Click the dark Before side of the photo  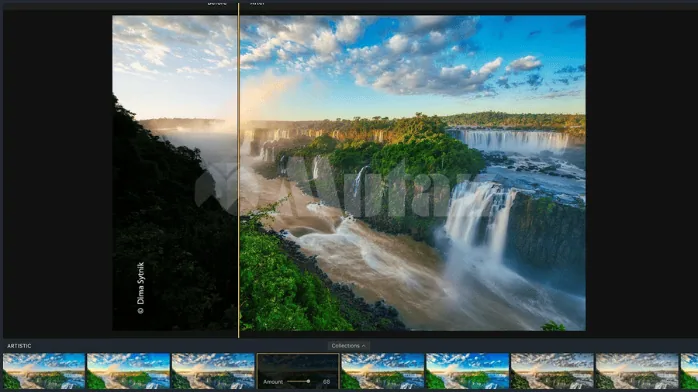tap(174, 173)
